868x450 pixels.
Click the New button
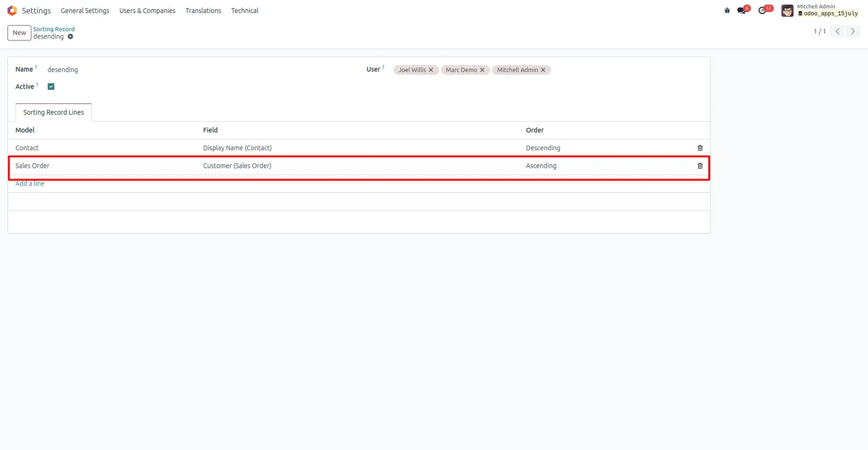coord(19,33)
